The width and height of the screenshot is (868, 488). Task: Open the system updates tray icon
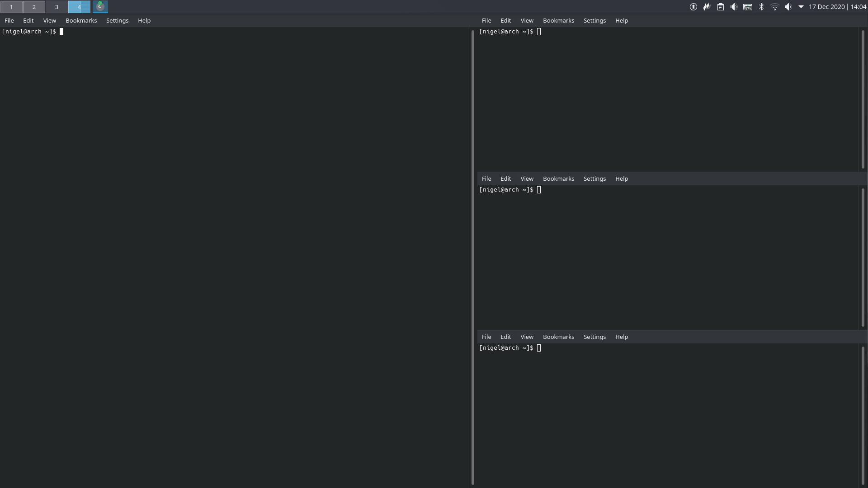pos(693,7)
